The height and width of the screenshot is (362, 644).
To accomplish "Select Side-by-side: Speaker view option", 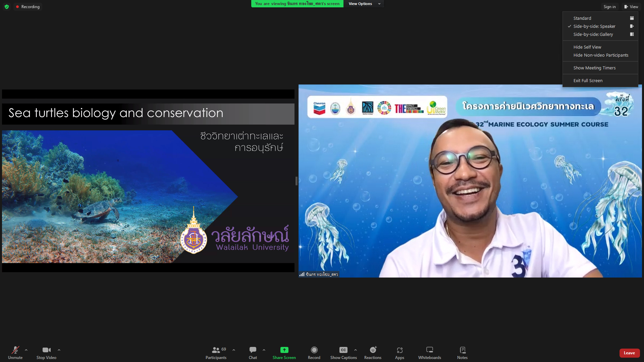I will tap(594, 26).
